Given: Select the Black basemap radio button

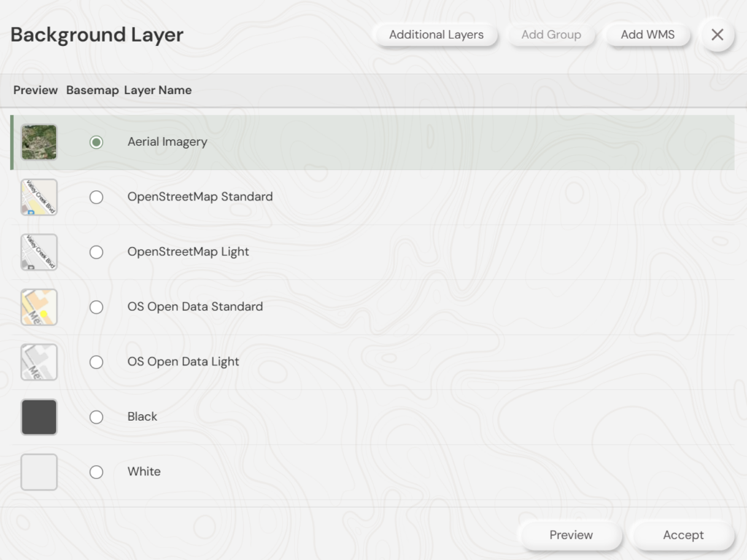Looking at the screenshot, I should click(x=96, y=417).
